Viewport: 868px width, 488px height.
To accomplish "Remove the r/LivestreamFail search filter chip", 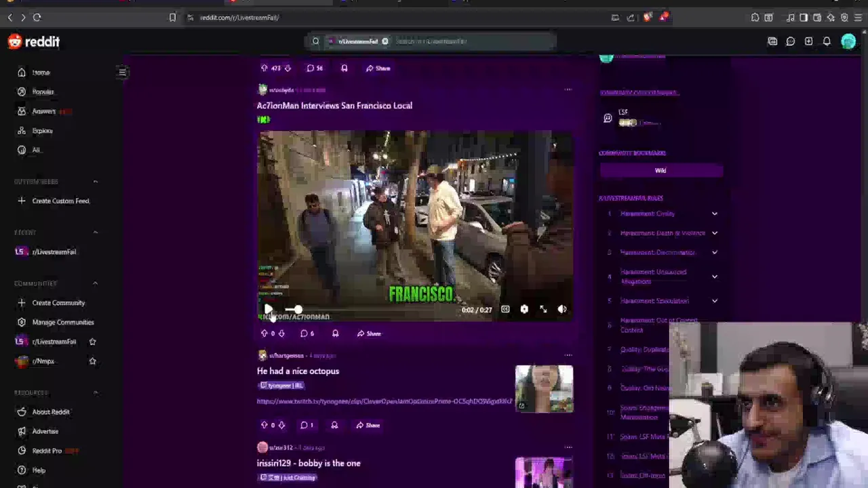I will (385, 41).
